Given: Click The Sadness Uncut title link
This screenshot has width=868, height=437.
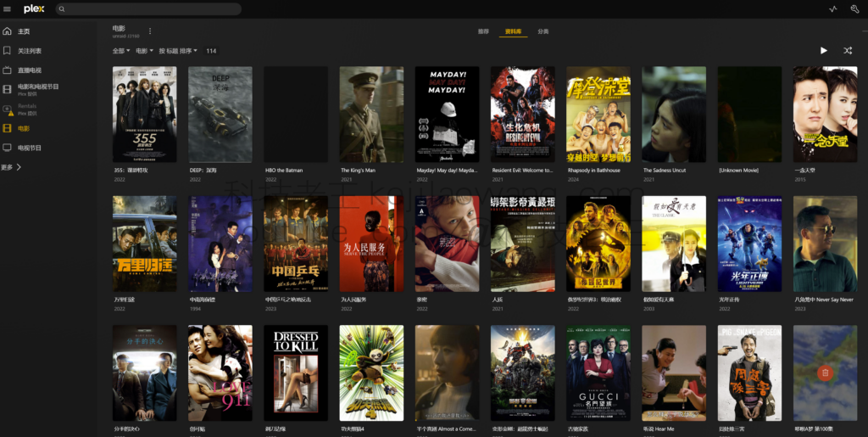Looking at the screenshot, I should 665,171.
